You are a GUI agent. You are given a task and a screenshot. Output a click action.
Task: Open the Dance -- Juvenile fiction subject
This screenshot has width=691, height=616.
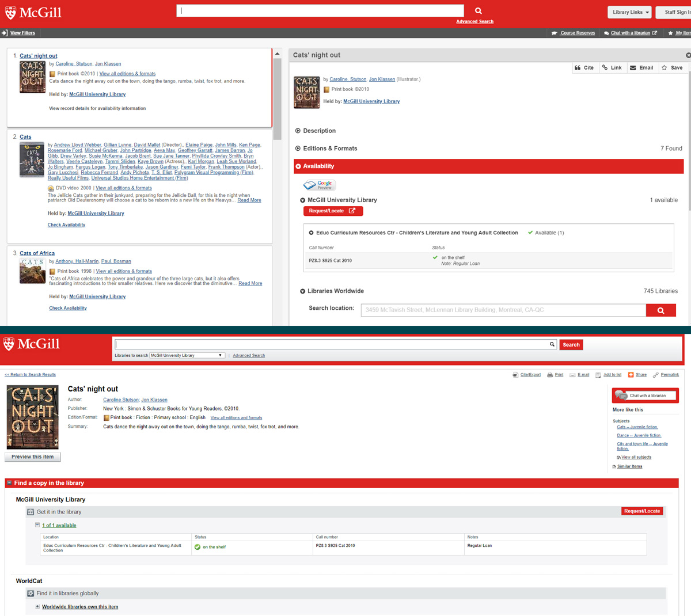coord(639,436)
